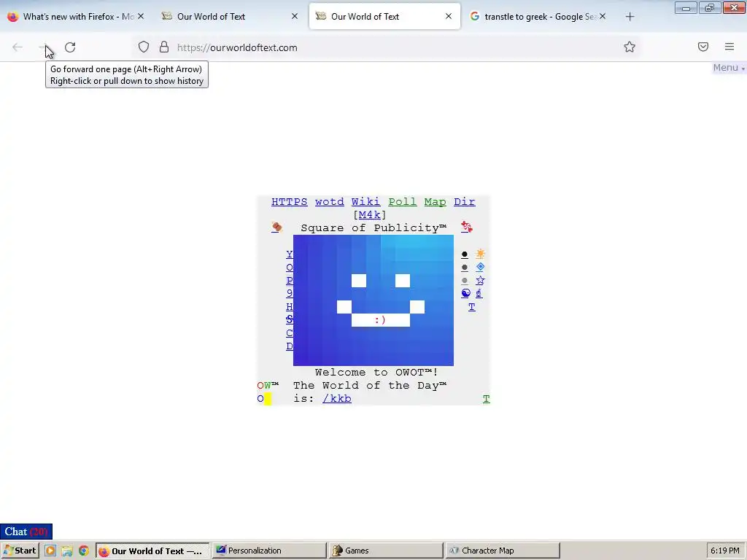Viewport: 747px width, 560px height.
Task: Click the address bar URL field
Action: click(x=386, y=47)
